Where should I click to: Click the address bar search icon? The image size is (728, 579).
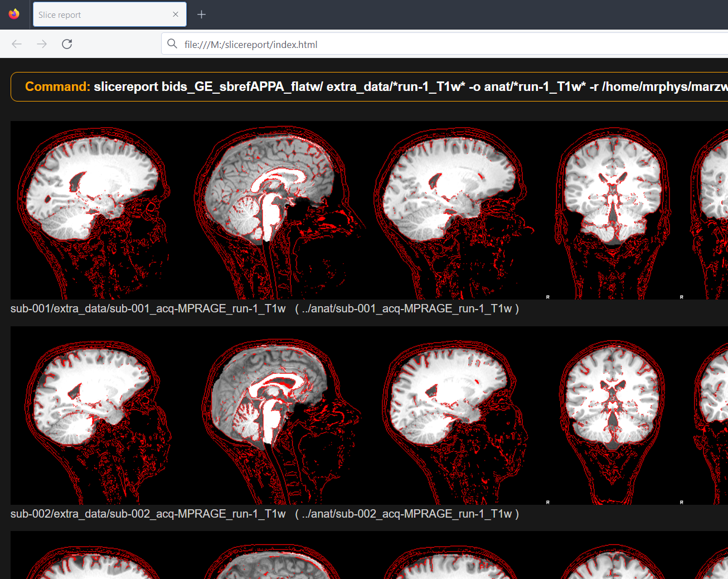[x=172, y=44]
